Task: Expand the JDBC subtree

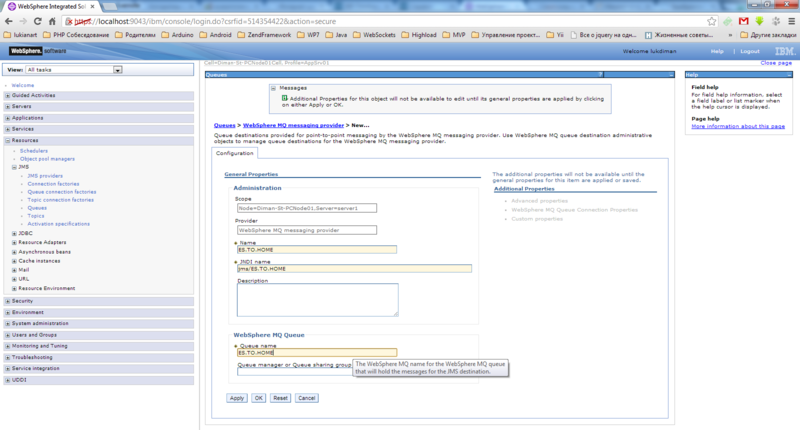Action: (x=14, y=234)
